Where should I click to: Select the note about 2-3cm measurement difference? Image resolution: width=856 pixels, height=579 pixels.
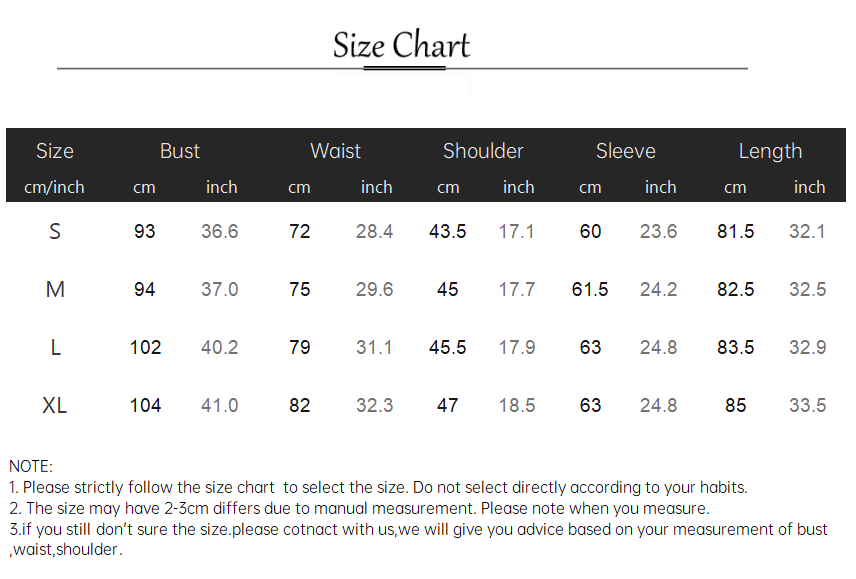click(359, 508)
